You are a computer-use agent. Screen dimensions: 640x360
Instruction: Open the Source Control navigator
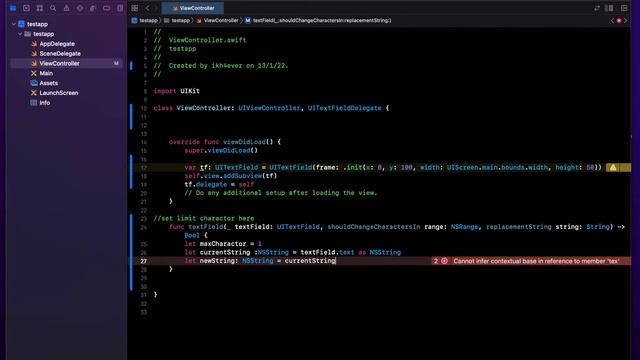coord(26,8)
